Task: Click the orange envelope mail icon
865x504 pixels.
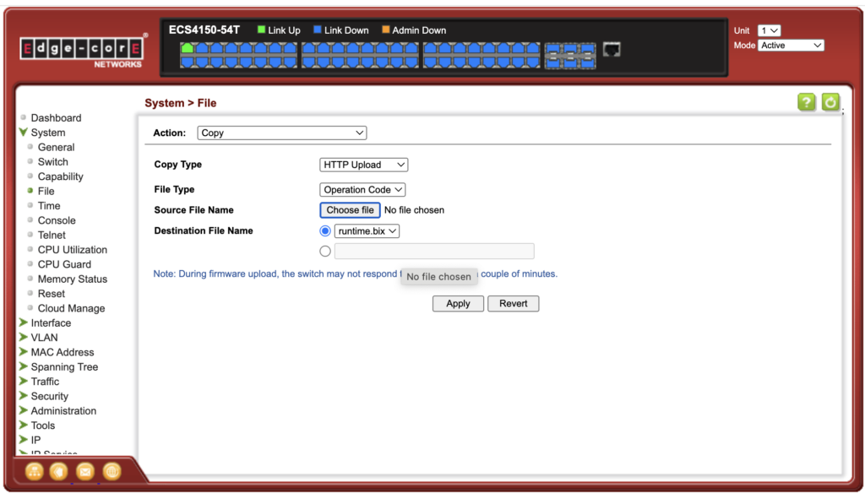Action: pos(84,472)
